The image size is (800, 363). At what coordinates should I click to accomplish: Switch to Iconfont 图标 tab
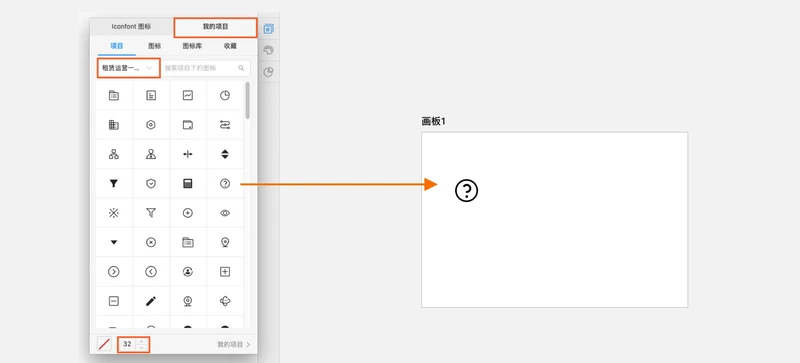point(131,27)
